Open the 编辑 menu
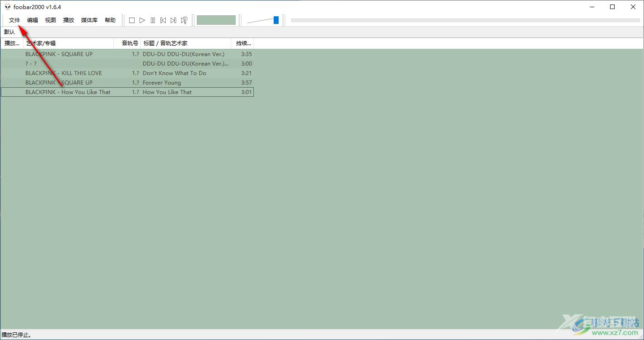Viewport: 644px width, 340px height. tap(33, 20)
